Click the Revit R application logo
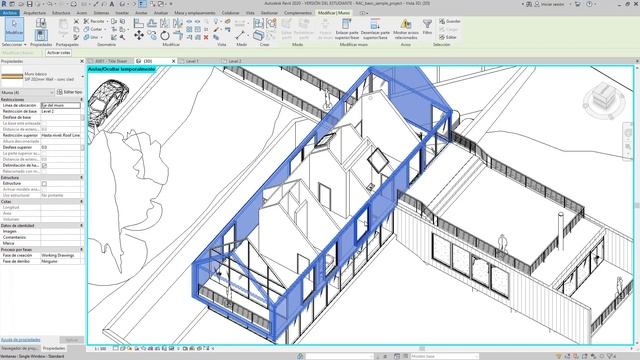This screenshot has width=640, height=360. (x=4, y=4)
